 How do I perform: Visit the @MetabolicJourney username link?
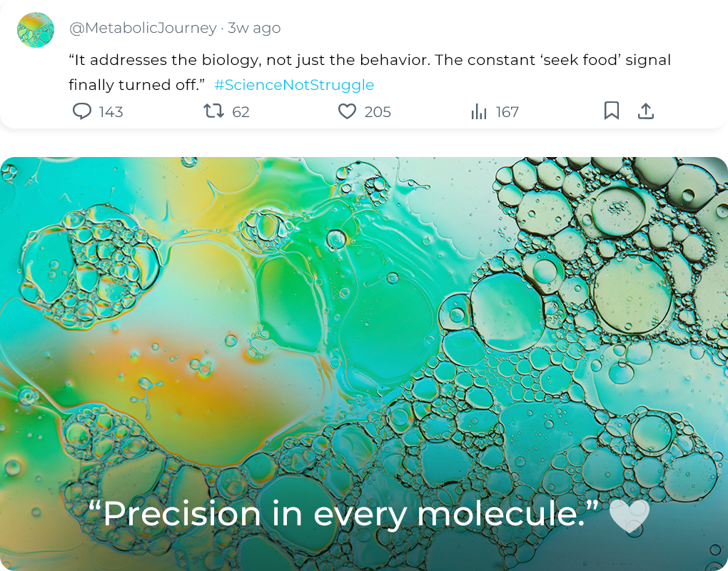(x=143, y=28)
